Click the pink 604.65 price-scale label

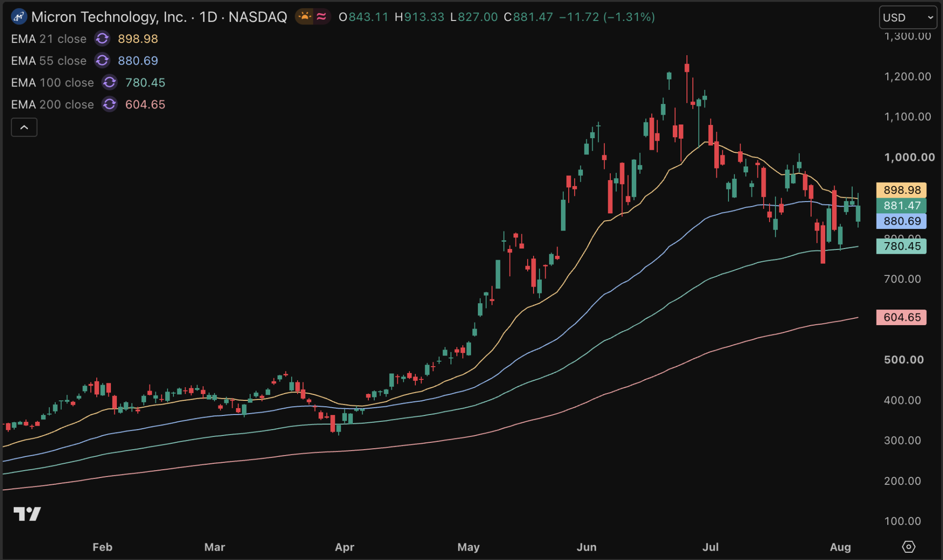(x=901, y=317)
